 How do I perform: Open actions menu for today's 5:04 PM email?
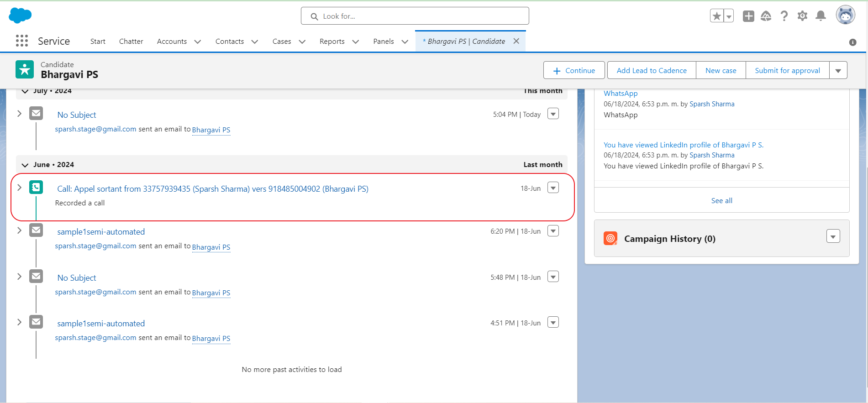coord(553,114)
